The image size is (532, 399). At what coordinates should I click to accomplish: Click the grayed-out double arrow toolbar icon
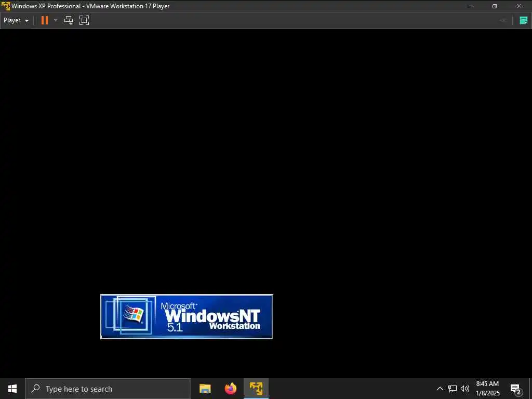click(503, 20)
